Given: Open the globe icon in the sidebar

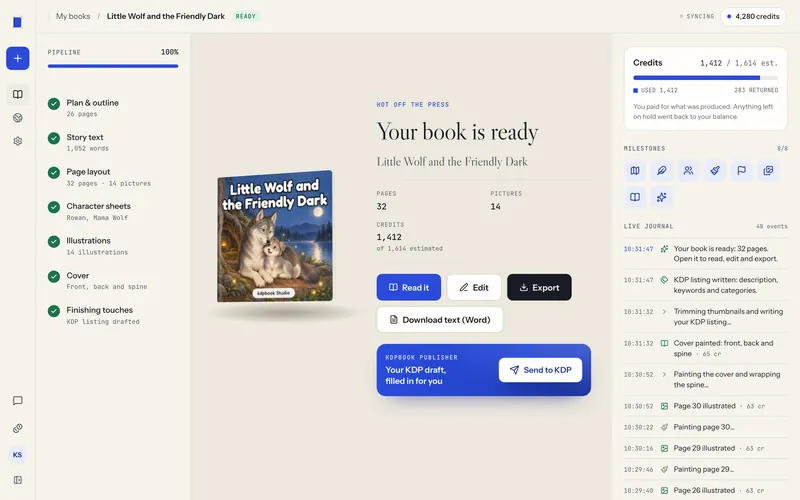Looking at the screenshot, I should 17,118.
